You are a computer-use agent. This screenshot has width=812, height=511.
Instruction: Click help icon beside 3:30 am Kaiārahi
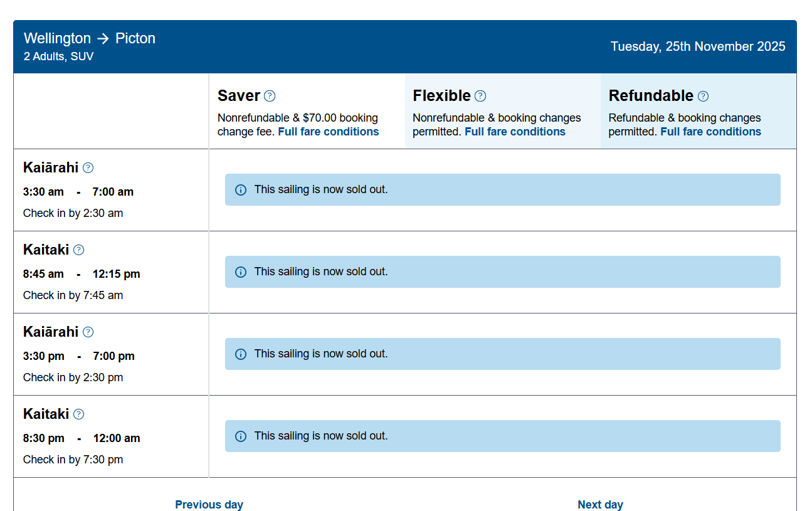coord(88,167)
